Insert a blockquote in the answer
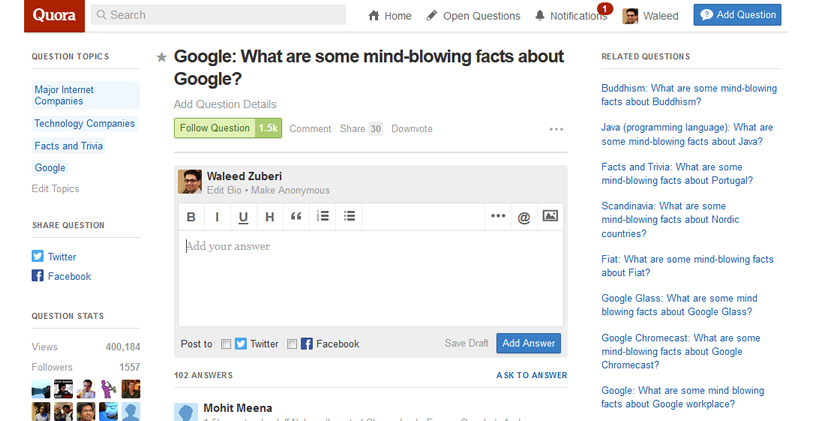This screenshot has height=421, width=825. pyautogui.click(x=296, y=217)
